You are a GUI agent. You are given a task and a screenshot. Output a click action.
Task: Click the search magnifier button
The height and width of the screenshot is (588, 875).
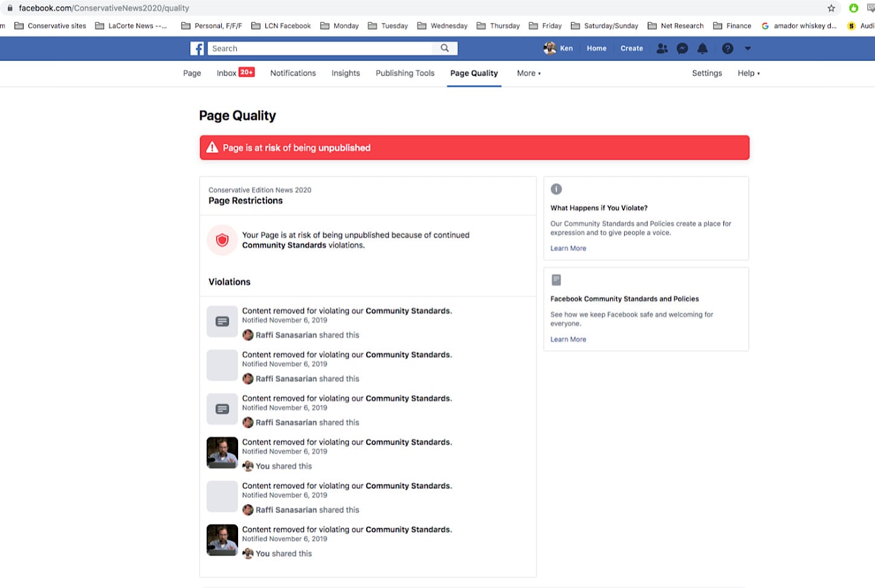[445, 48]
